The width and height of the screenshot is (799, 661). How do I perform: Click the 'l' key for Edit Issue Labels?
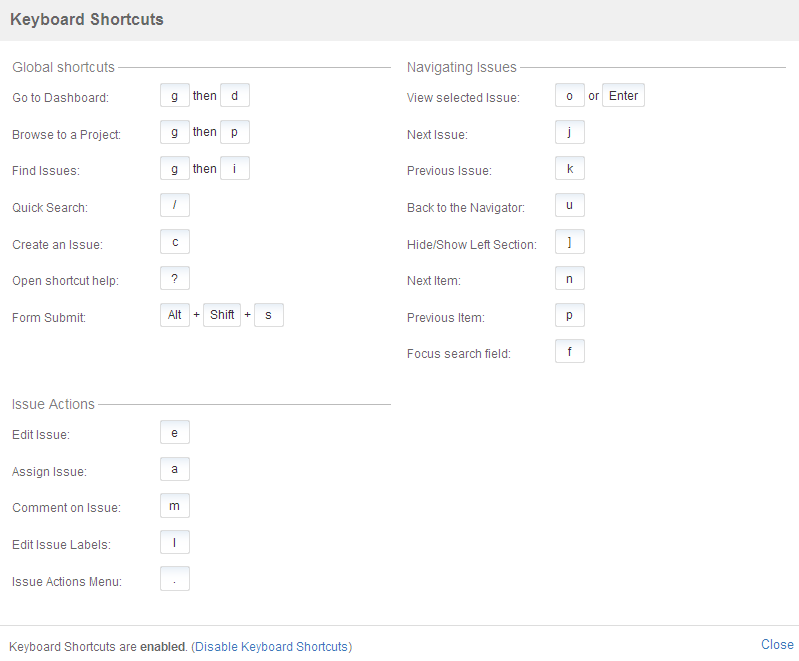tap(175, 542)
